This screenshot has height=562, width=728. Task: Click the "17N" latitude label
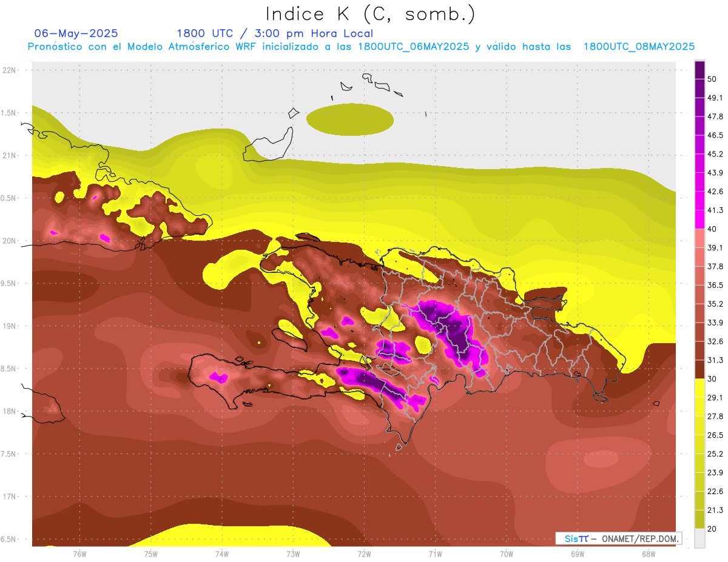pyautogui.click(x=10, y=497)
